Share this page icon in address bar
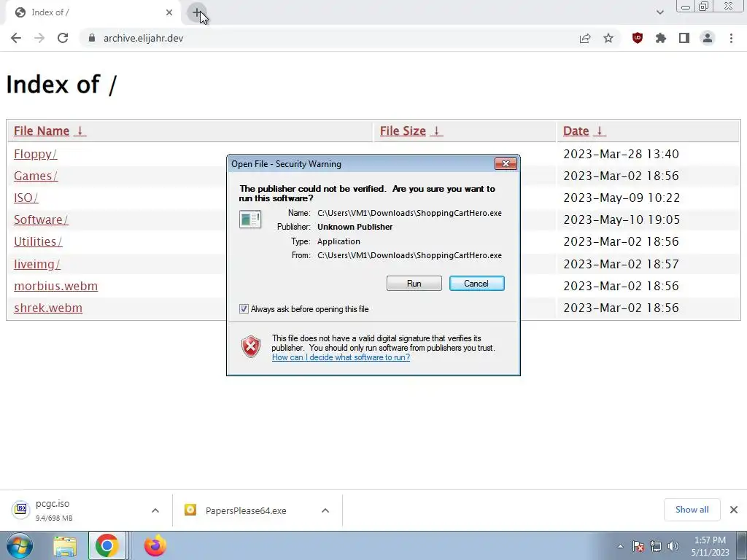The width and height of the screenshot is (747, 560). click(x=585, y=38)
